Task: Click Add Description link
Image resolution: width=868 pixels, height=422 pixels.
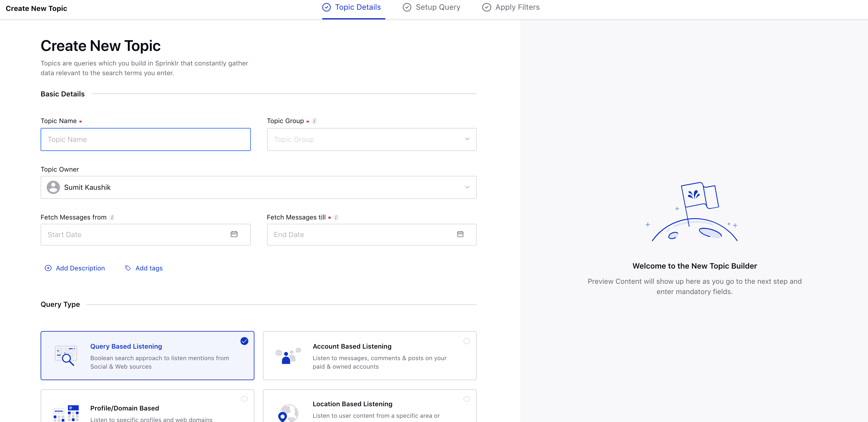Action: [x=80, y=268]
